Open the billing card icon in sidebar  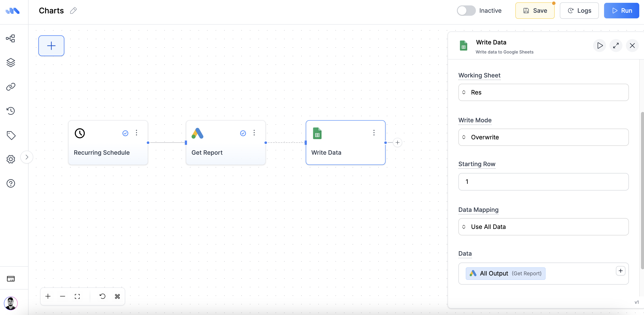point(11,279)
